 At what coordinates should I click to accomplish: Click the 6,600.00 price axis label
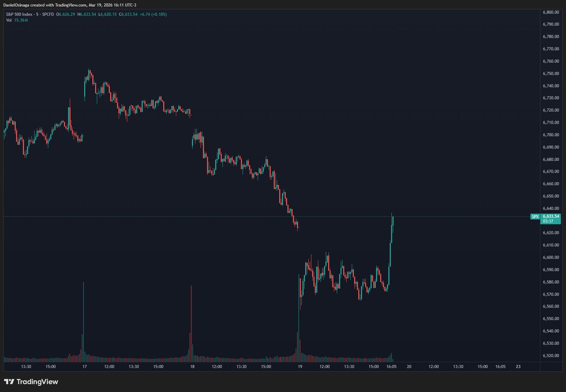click(x=551, y=258)
